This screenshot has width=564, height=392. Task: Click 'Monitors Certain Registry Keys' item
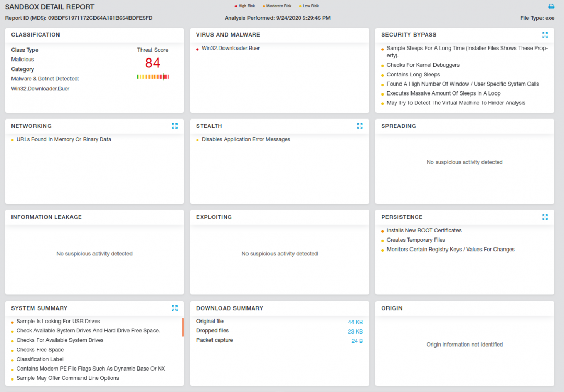(450, 250)
